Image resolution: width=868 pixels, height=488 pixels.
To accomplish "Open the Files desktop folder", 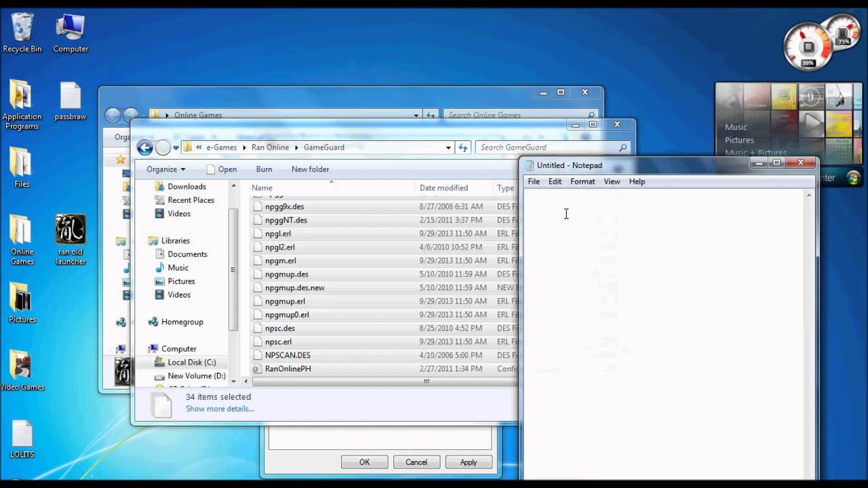I will click(x=22, y=168).
